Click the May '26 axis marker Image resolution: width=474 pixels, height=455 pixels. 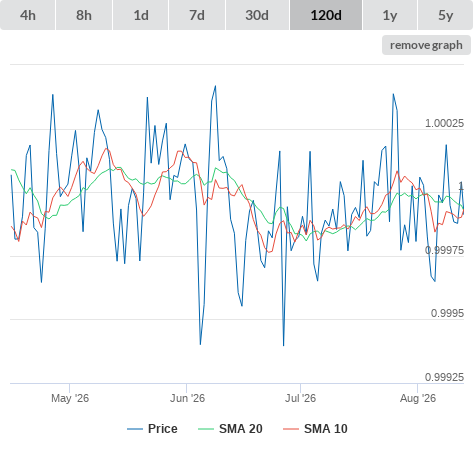pyautogui.click(x=70, y=398)
